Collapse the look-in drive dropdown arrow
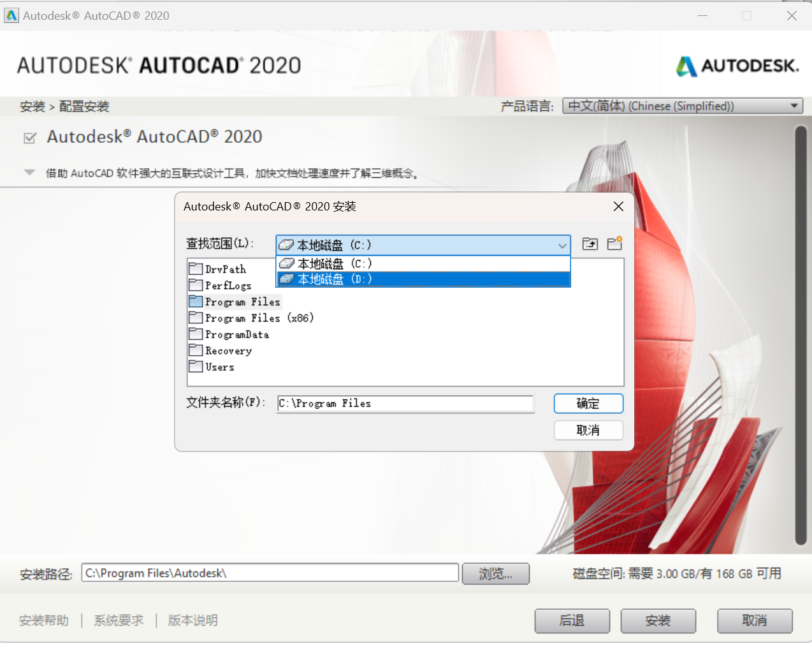The image size is (812, 646). [x=562, y=246]
